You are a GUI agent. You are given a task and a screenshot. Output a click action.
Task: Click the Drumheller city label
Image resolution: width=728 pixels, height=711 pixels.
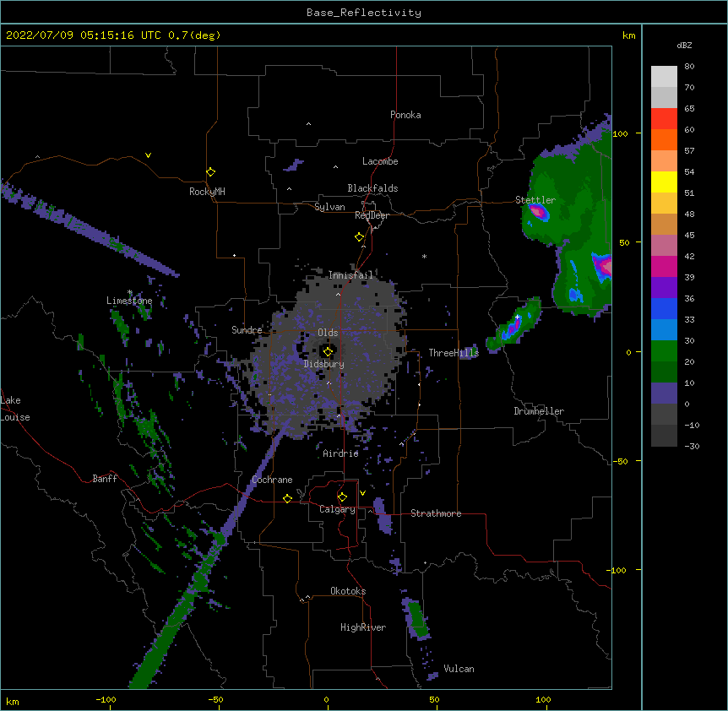(x=539, y=411)
